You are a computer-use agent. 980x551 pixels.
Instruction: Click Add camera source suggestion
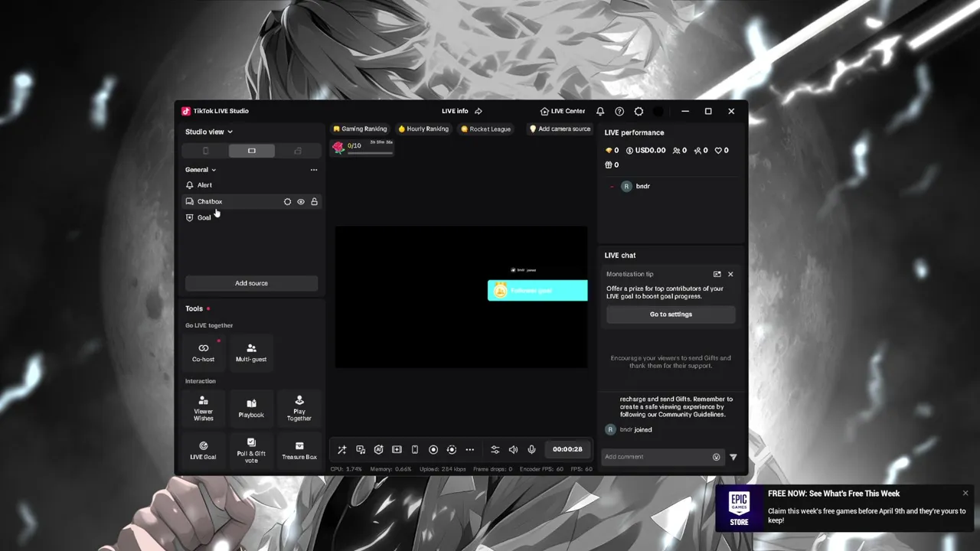560,129
